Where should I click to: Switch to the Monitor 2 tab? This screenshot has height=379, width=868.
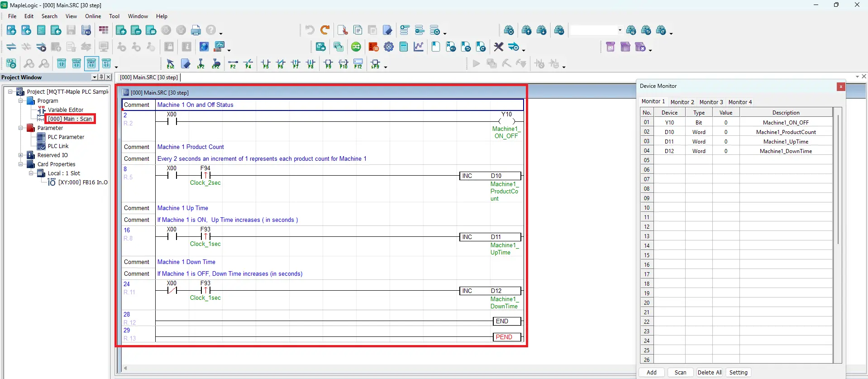click(x=682, y=102)
